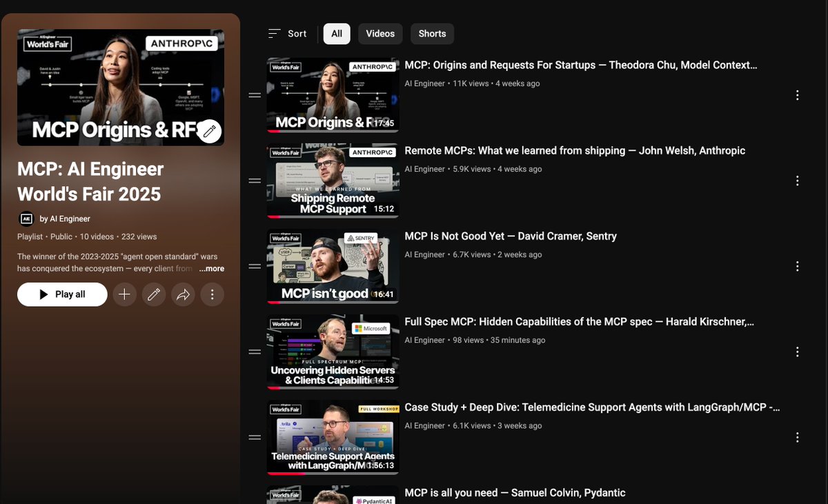Viewport: 828px width, 504px height.
Task: Open thumbnail of Telemedicine Support Agents workshop
Action: tap(333, 437)
